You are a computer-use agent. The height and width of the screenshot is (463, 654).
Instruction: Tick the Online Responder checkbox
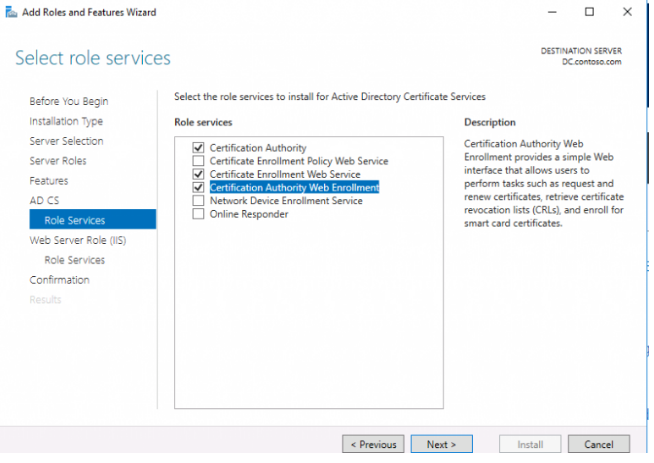[199, 214]
